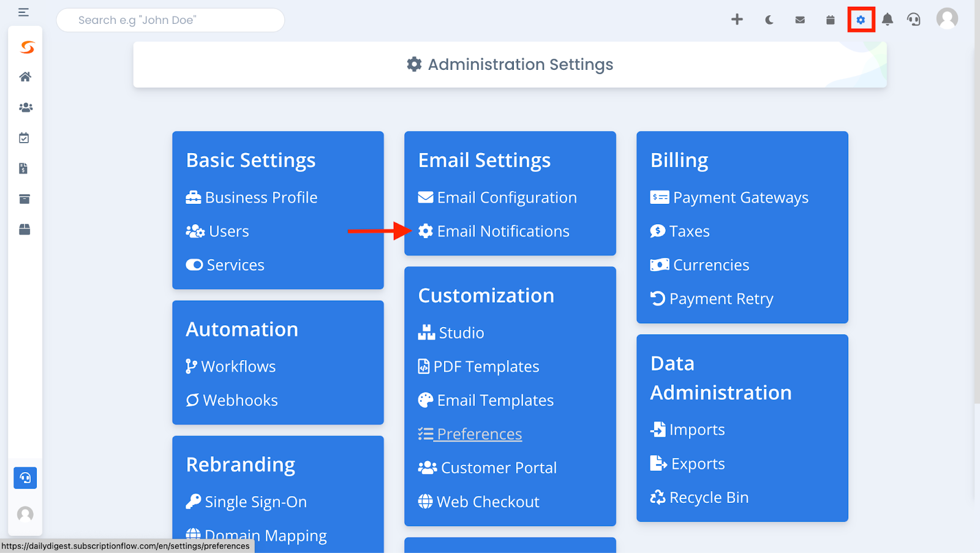
Task: Open the archive box icon in sidebar
Action: (24, 199)
